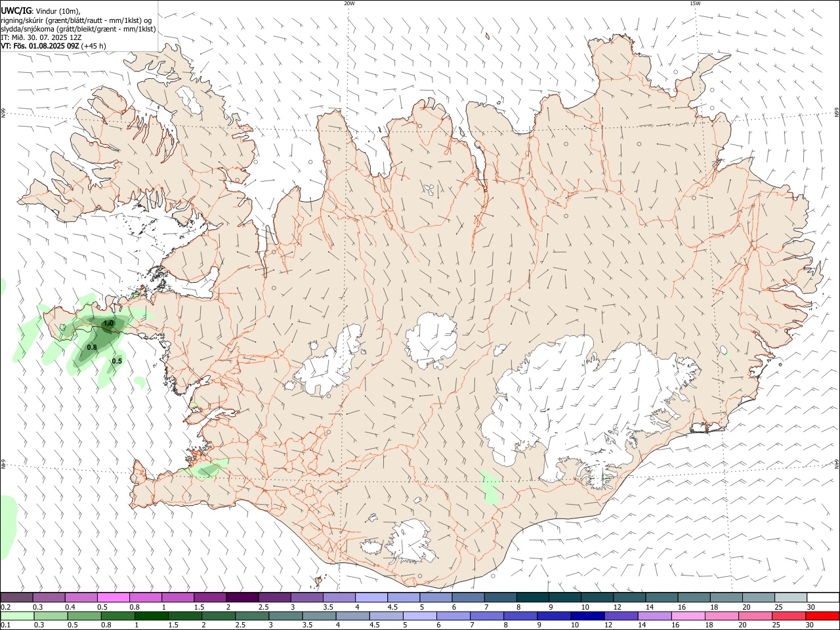Click the '20W' longitude label
This screenshot has width=840, height=630.
(349, 3)
